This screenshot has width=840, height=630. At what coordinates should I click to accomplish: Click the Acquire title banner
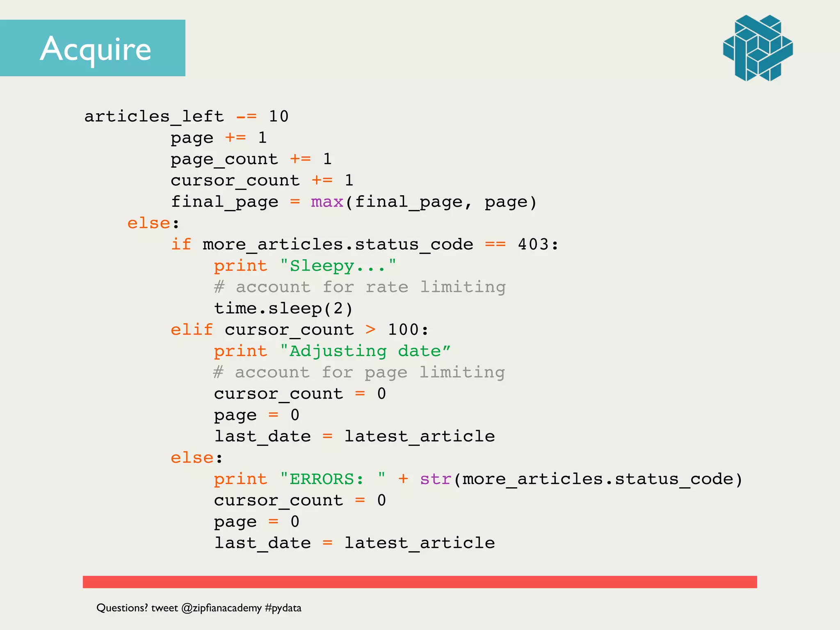point(93,48)
